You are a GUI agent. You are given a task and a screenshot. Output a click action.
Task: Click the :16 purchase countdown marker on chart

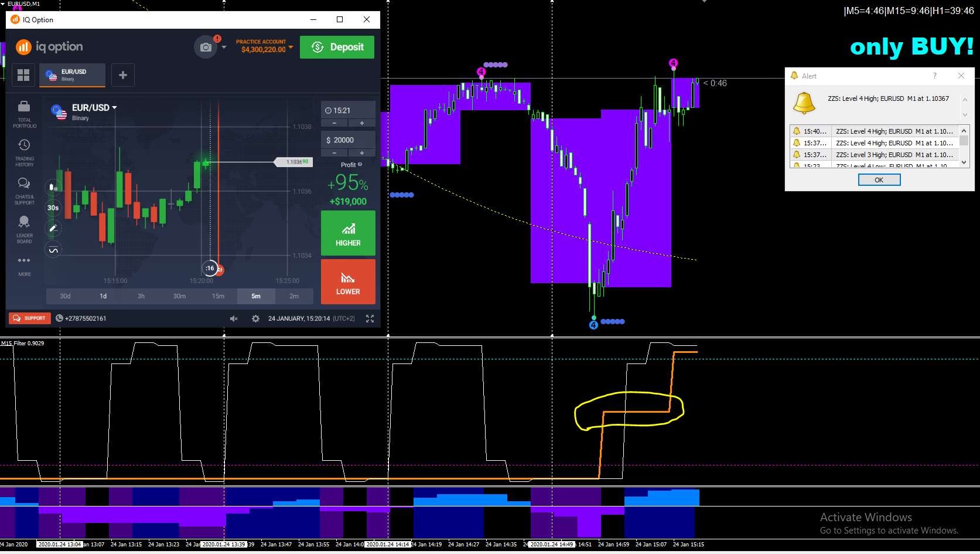[x=210, y=268]
